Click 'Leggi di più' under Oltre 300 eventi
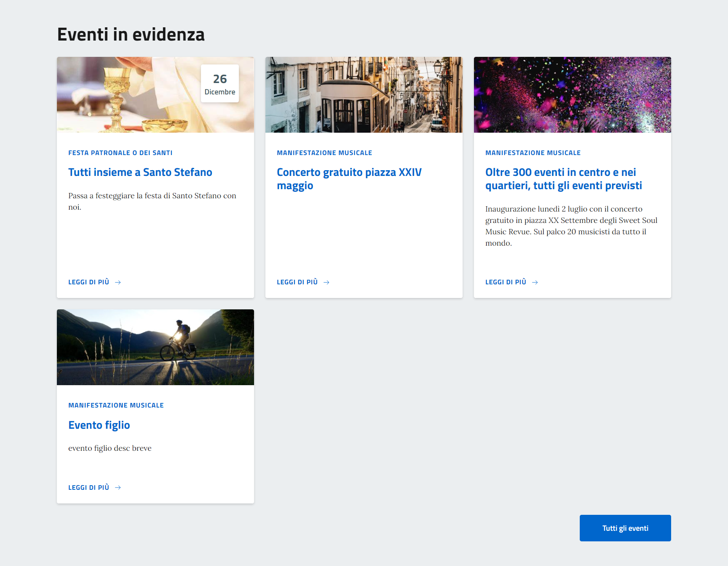The width and height of the screenshot is (728, 566). (x=506, y=282)
